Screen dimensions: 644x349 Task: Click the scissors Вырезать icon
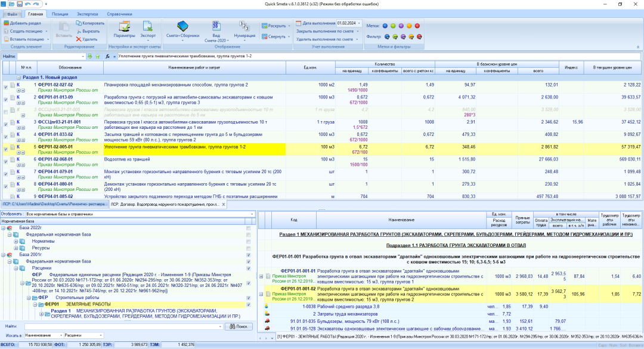click(79, 31)
